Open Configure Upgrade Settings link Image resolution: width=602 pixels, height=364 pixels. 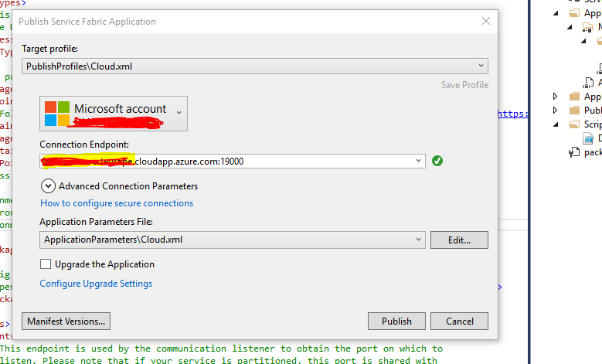96,284
